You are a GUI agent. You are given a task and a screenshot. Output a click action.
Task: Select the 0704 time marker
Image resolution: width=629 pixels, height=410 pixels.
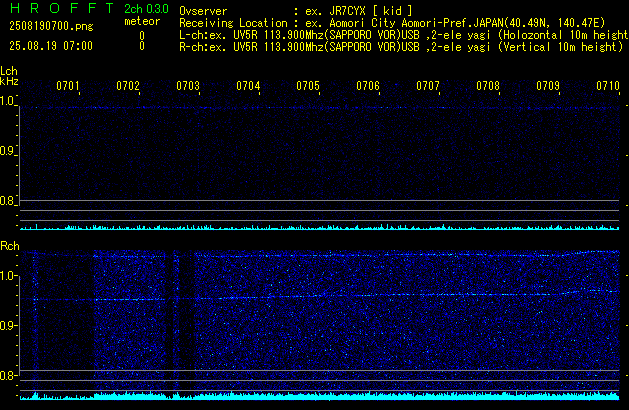pos(248,86)
